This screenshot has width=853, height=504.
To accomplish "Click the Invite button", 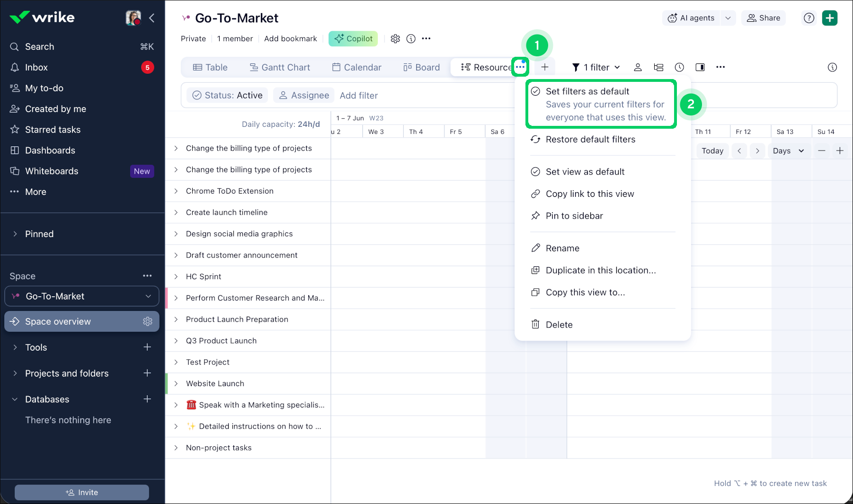I will tap(82, 492).
